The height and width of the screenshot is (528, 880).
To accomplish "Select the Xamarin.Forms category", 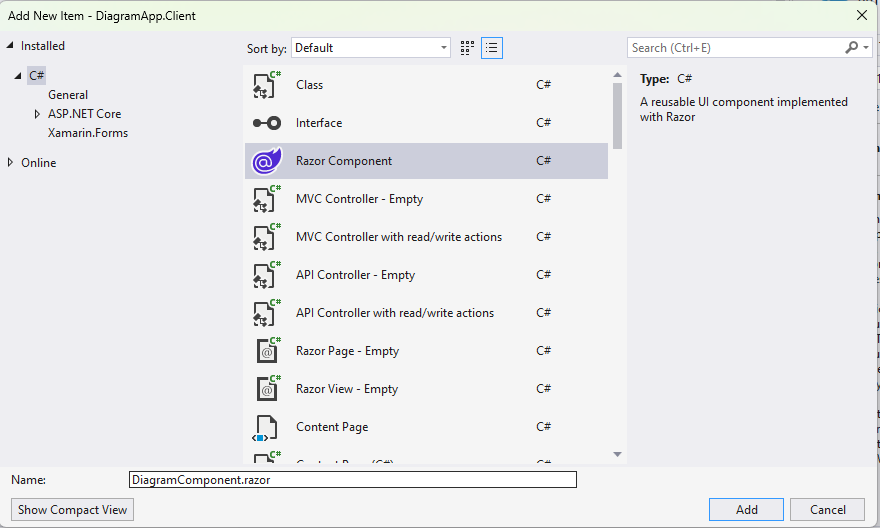I will [x=88, y=133].
